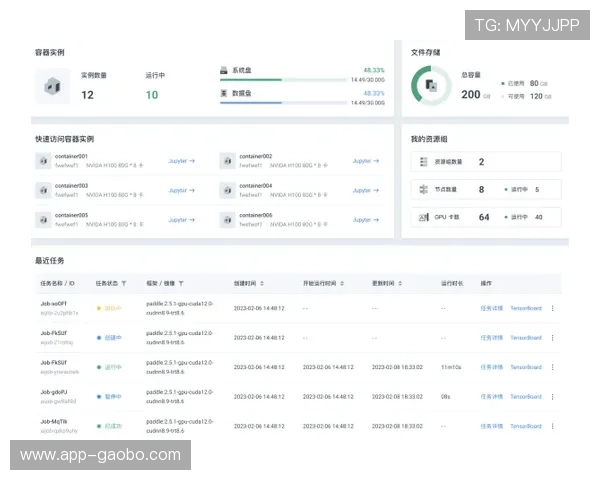The width and height of the screenshot is (600, 480).
Task: Click the GPU card count icon
Action: [x=423, y=217]
